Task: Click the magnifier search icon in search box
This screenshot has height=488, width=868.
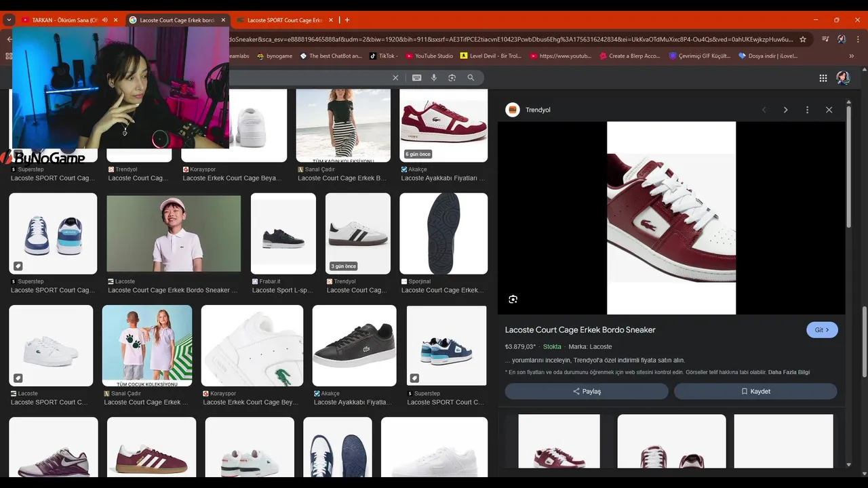Action: click(471, 78)
